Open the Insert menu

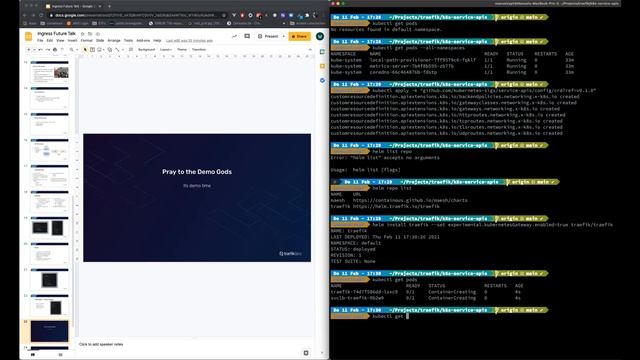tap(72, 41)
